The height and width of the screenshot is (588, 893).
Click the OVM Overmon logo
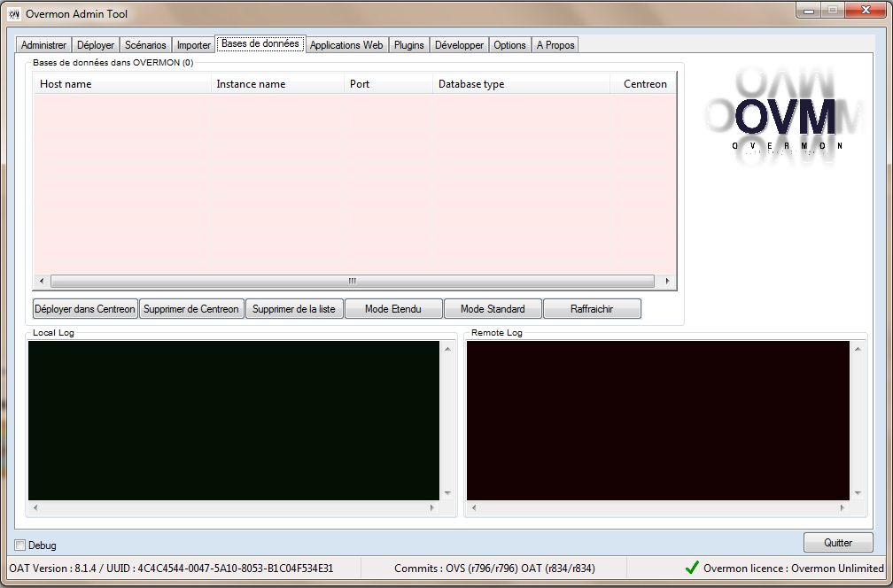pyautogui.click(x=785, y=117)
